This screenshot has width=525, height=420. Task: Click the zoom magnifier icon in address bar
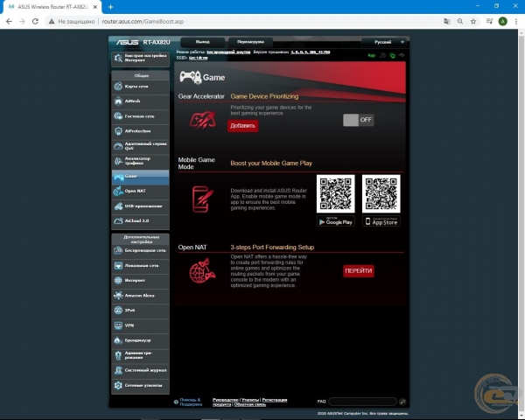tap(460, 21)
